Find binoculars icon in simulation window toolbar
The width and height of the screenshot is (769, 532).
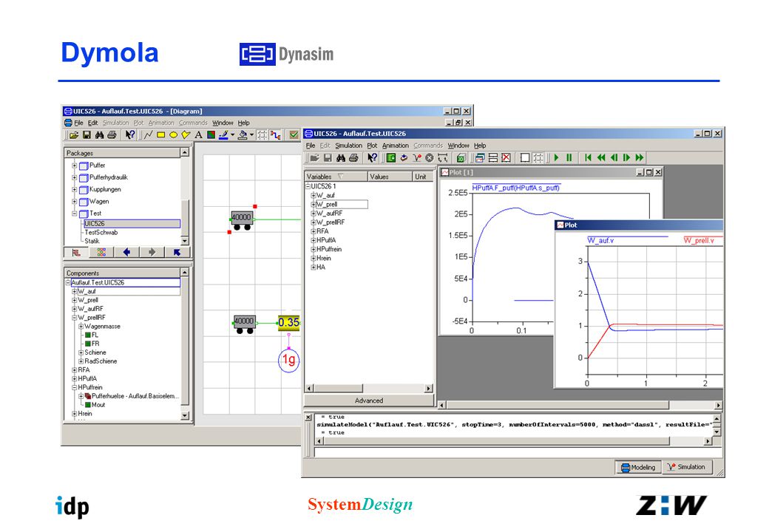tap(340, 157)
